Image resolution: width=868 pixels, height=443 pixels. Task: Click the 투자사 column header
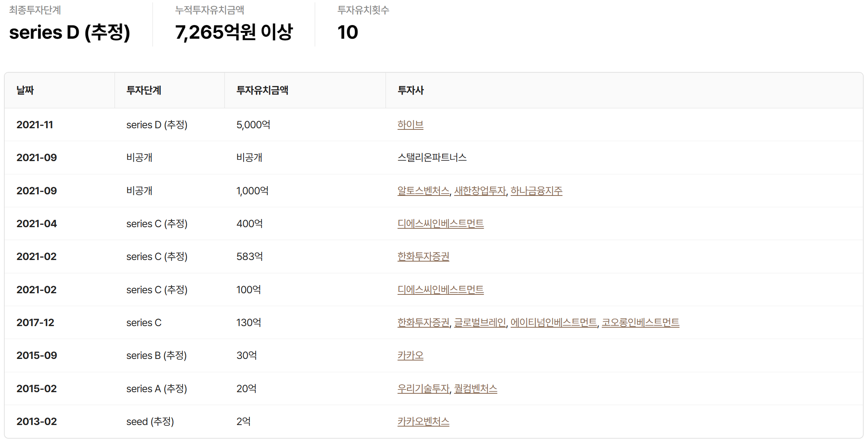click(410, 90)
